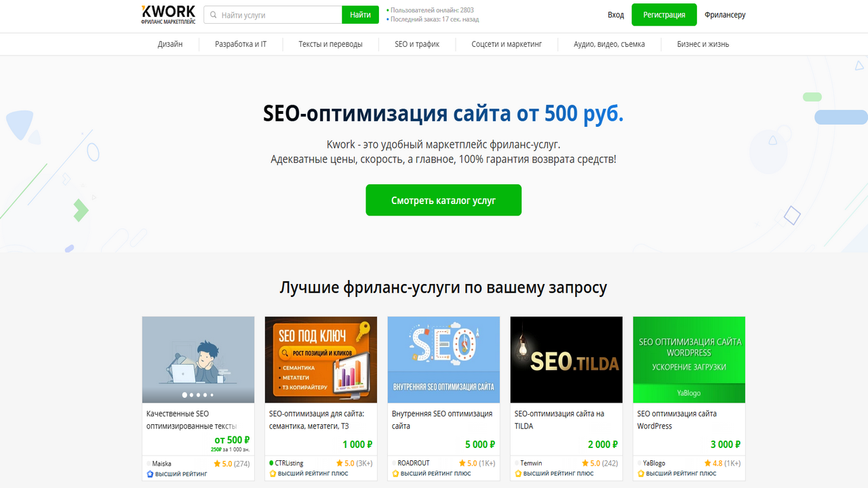
Task: Click the Регистрация button
Action: click(664, 15)
